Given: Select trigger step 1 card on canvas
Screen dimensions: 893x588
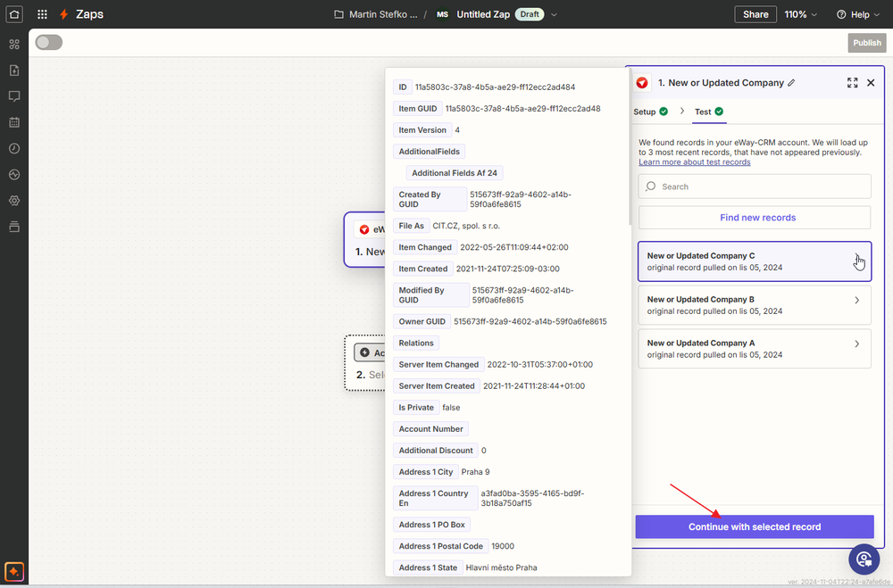Looking at the screenshot, I should pyautogui.click(x=364, y=240).
